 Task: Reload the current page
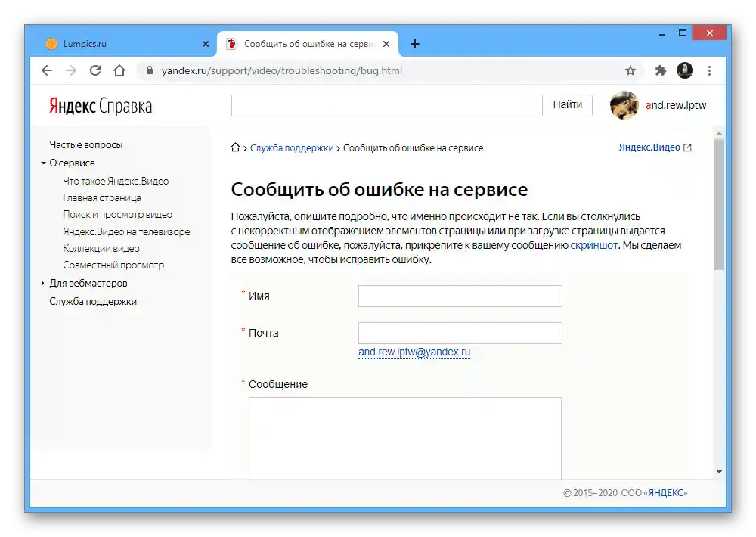[95, 70]
